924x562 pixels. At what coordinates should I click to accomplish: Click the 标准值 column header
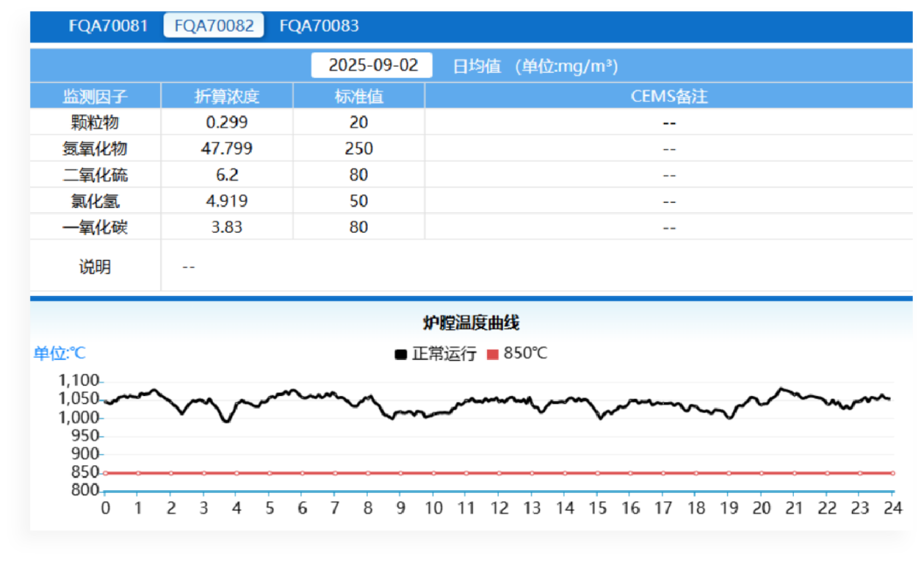[x=358, y=96]
